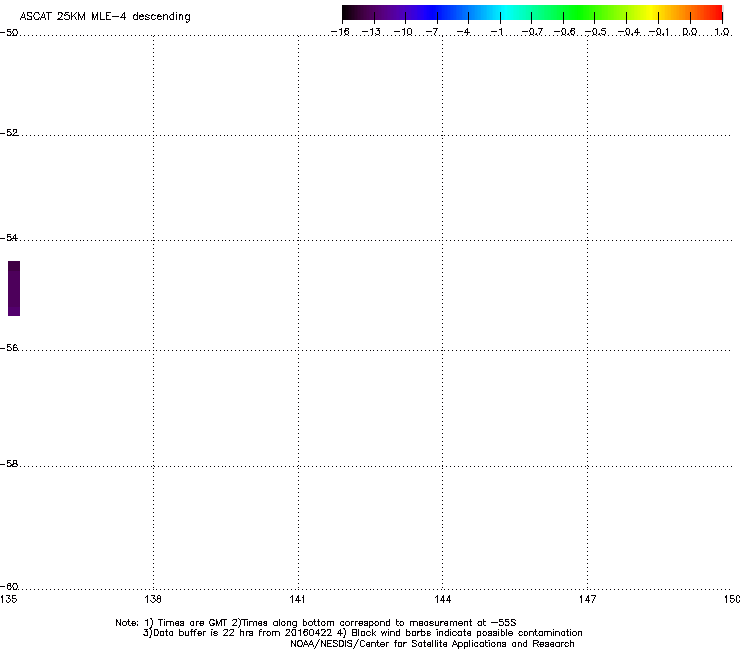Click the '141' longitude axis label
This screenshot has height=650, width=740.
(x=297, y=599)
